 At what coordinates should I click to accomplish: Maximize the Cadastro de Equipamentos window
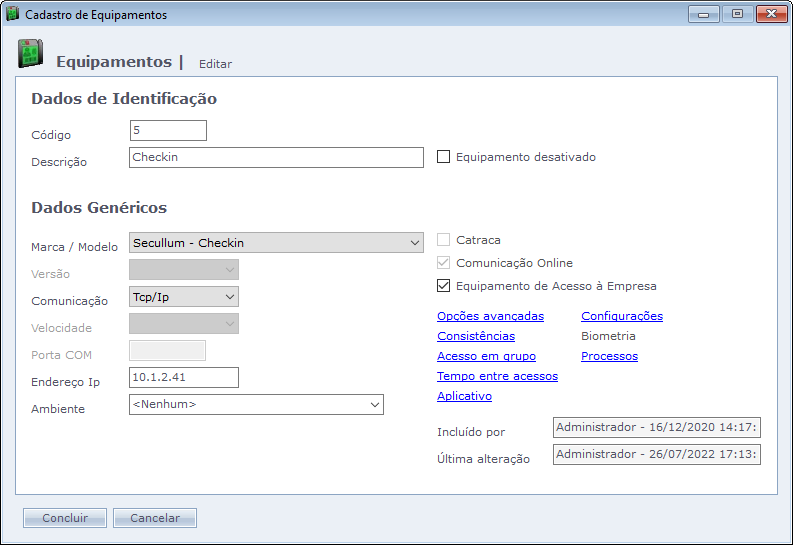737,15
